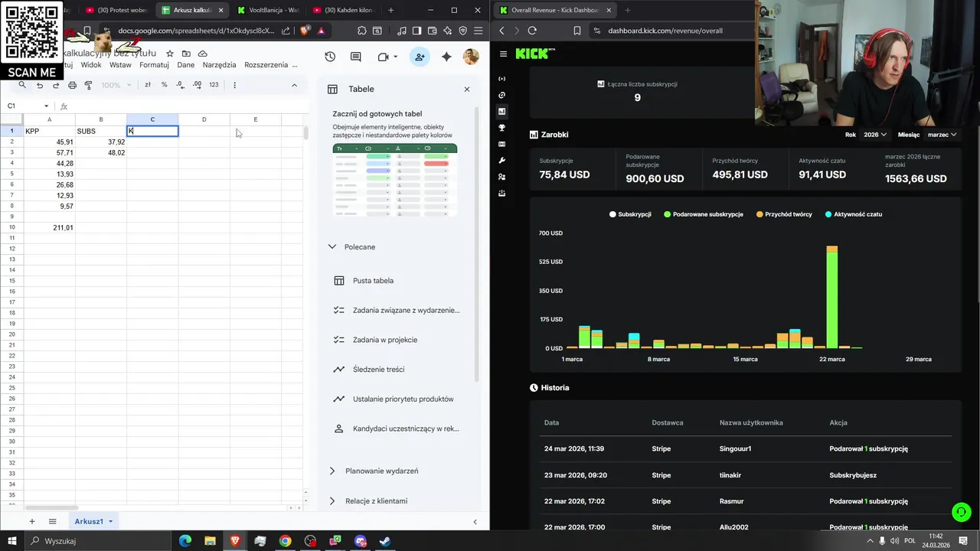Add a new sheet with plus
Image resolution: width=980 pixels, height=551 pixels.
tap(31, 521)
